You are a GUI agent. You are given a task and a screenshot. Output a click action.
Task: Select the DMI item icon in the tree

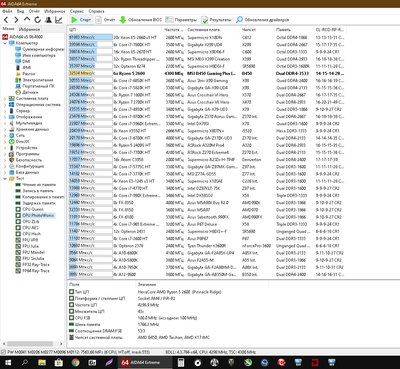pyautogui.click(x=18, y=61)
